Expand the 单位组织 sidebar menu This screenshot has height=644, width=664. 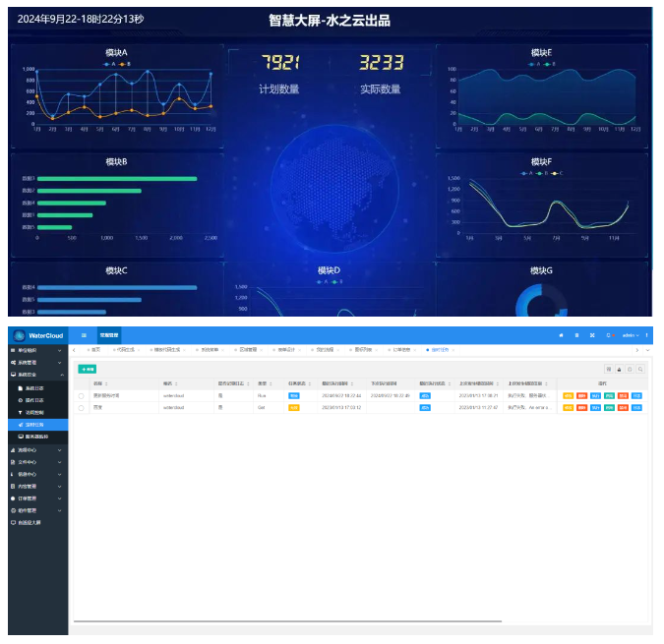(37, 350)
